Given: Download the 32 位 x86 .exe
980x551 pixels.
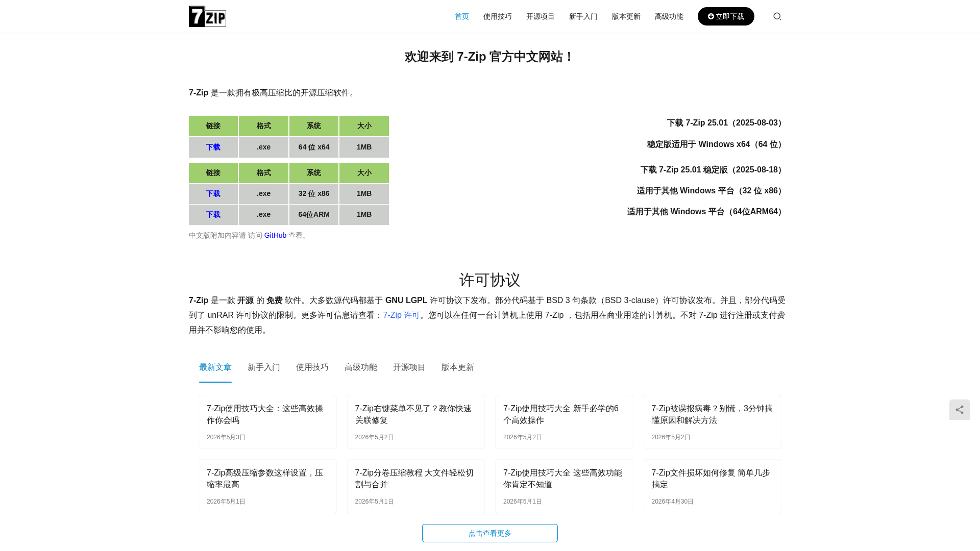Looking at the screenshot, I should (213, 193).
